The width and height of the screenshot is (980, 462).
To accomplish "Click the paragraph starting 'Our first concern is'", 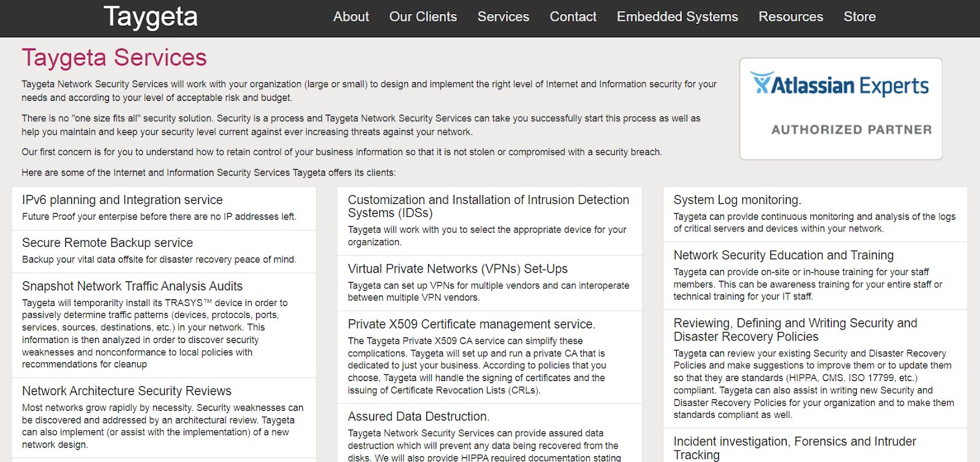I will pos(342,152).
